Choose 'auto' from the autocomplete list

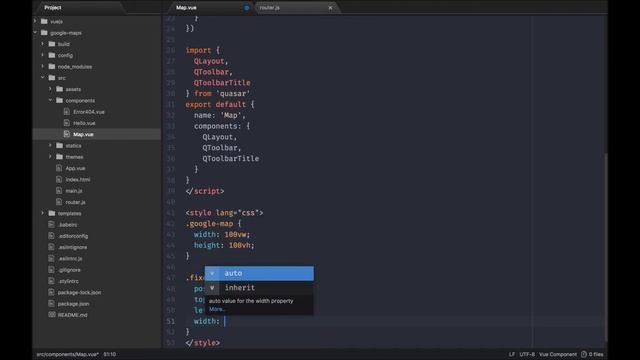259,273
